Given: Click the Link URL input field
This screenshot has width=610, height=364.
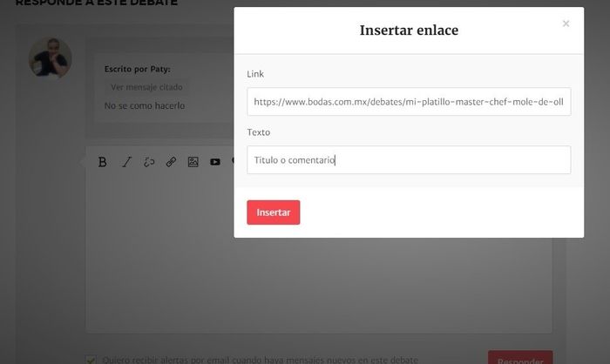Looking at the screenshot, I should tap(408, 102).
